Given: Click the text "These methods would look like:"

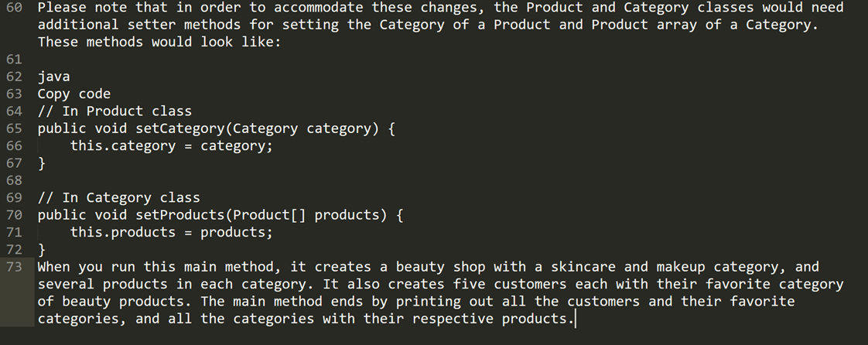Looking at the screenshot, I should point(159,42).
